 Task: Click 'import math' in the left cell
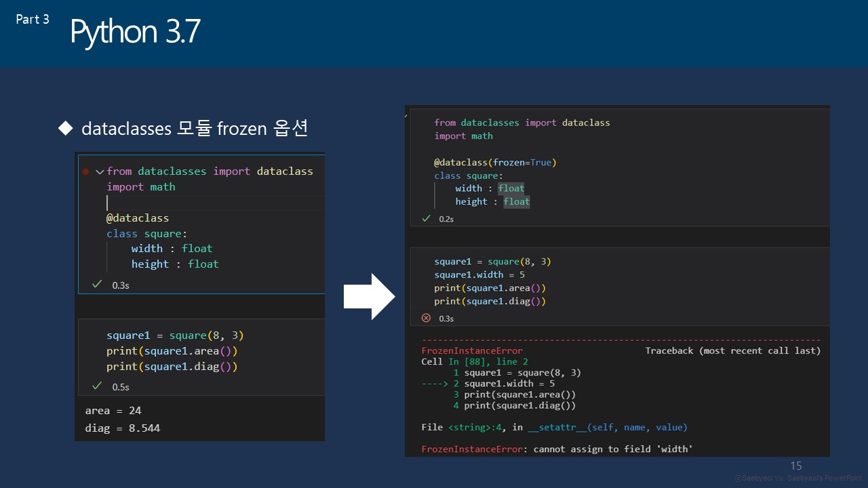[140, 186]
